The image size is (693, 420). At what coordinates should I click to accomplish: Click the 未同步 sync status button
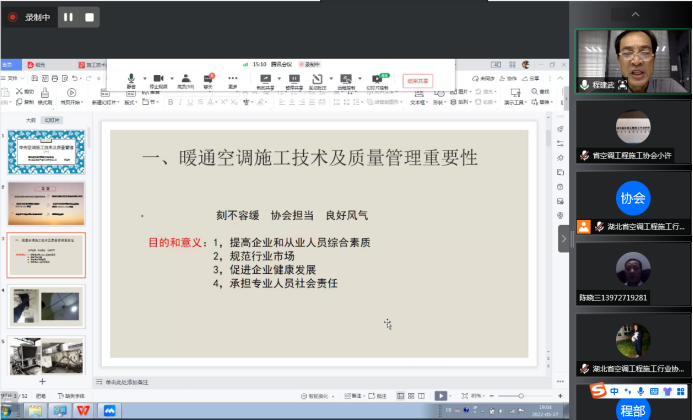483,78
